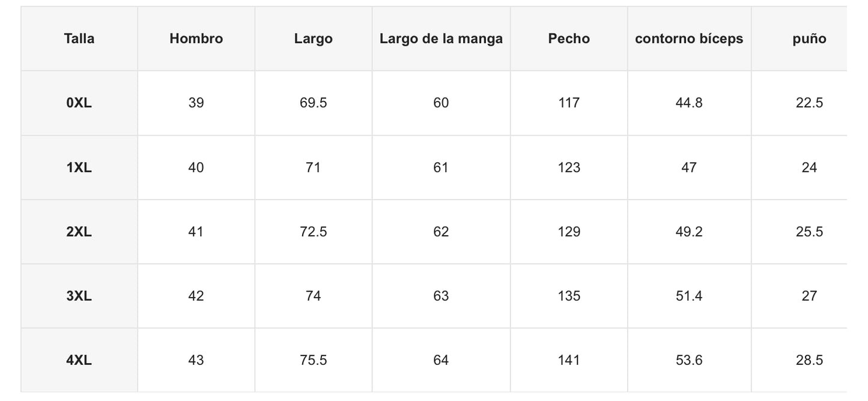This screenshot has width=868, height=401.
Task: Click the 141 Pecho value for 4XL
Action: pos(569,360)
